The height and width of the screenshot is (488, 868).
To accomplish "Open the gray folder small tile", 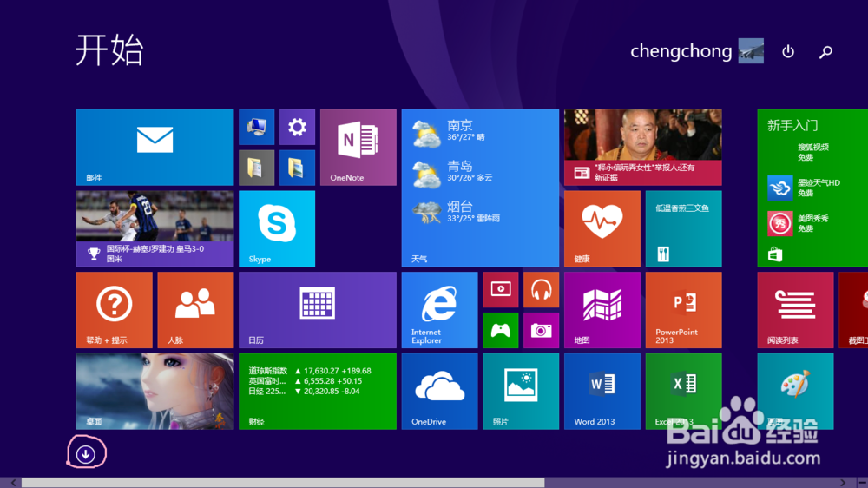I will [x=257, y=168].
